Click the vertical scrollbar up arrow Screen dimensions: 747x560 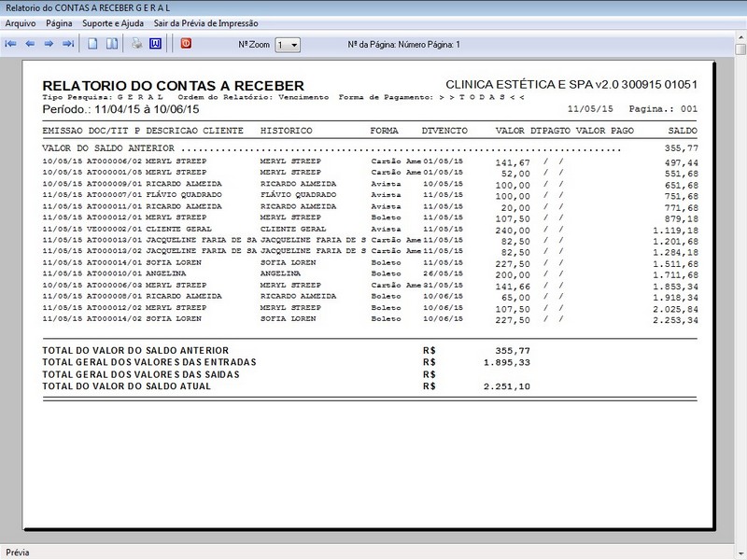point(740,36)
